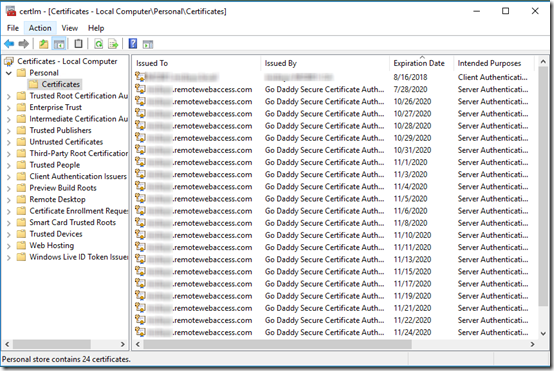Screen dimensions: 554x371
Task: Collapse the Personal tree node
Action: [x=9, y=73]
